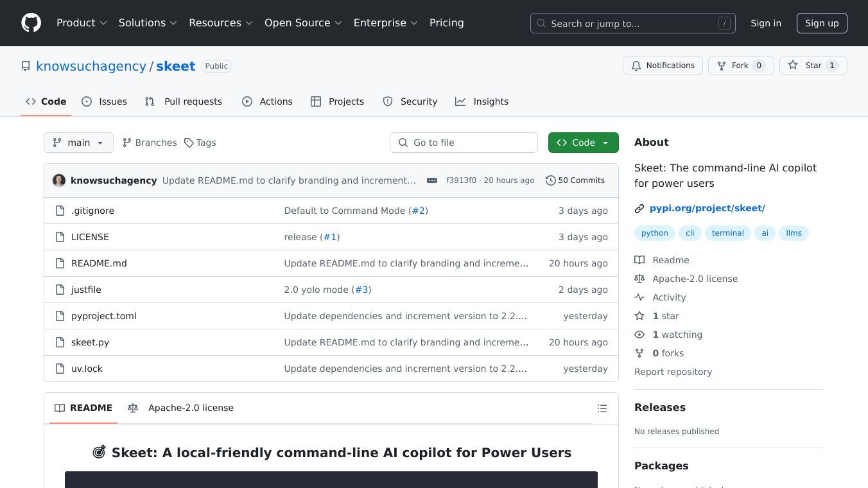Open the Actions tab
The image size is (868, 488).
[x=267, y=101]
